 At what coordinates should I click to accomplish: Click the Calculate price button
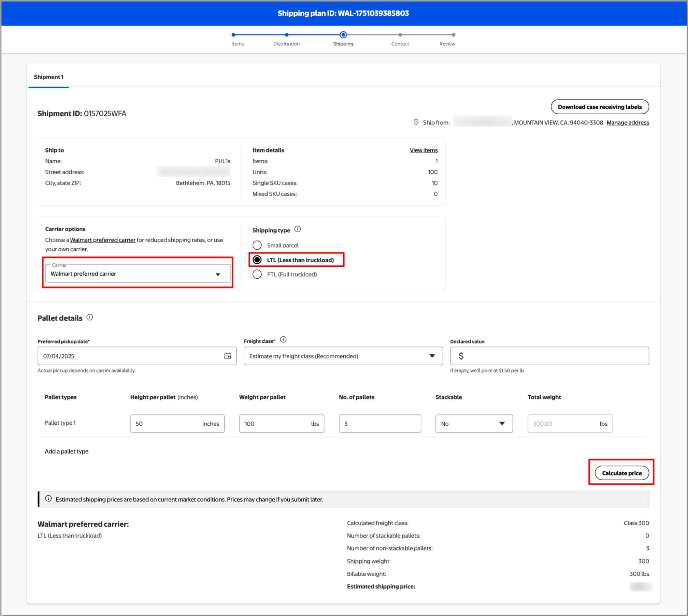click(x=622, y=473)
